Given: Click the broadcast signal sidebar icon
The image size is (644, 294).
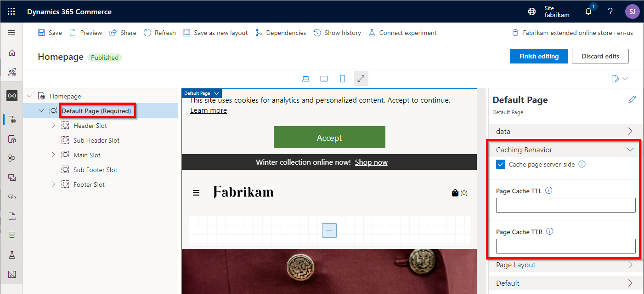Looking at the screenshot, I should pyautogui.click(x=12, y=96).
